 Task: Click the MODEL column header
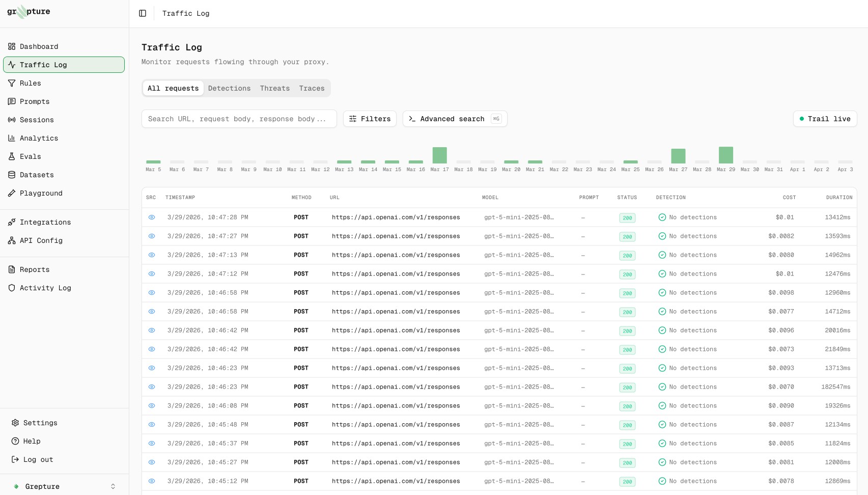pyautogui.click(x=490, y=198)
